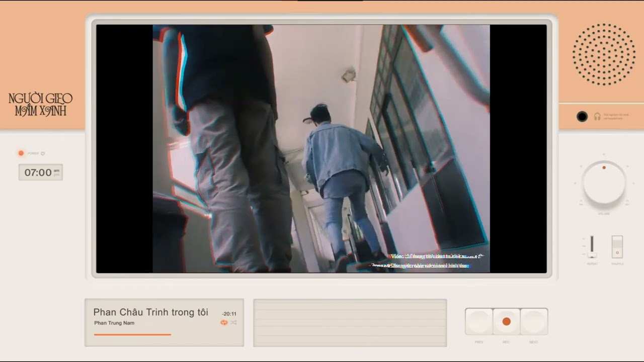This screenshot has width=644, height=362.
Task: Click the round speaker grille
Action: [x=604, y=54]
